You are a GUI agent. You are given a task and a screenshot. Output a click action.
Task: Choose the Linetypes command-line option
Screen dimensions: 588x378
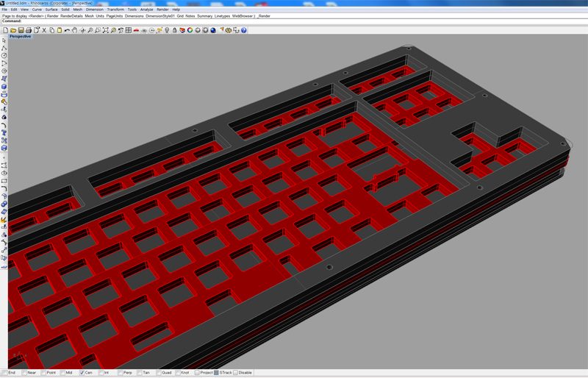pos(223,16)
